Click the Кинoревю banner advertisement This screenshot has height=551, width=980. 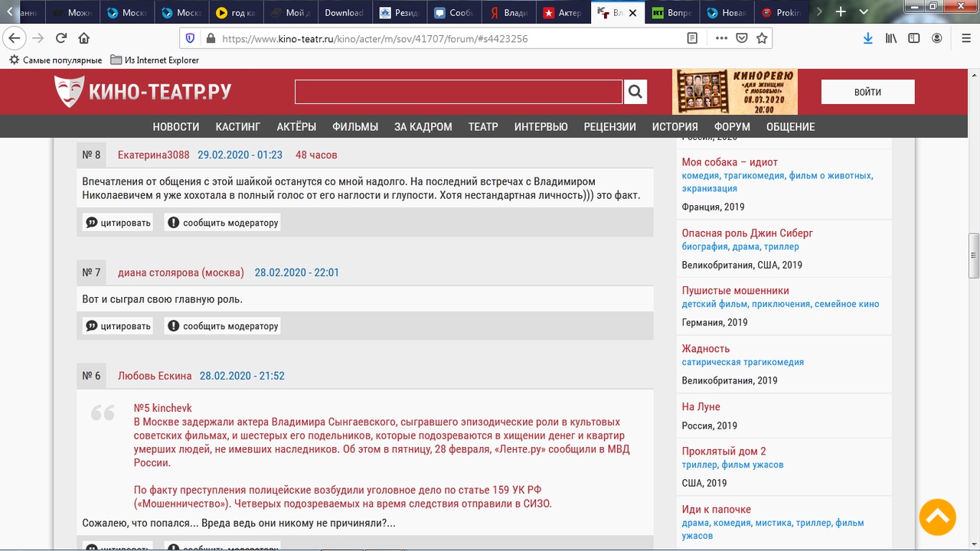click(735, 92)
